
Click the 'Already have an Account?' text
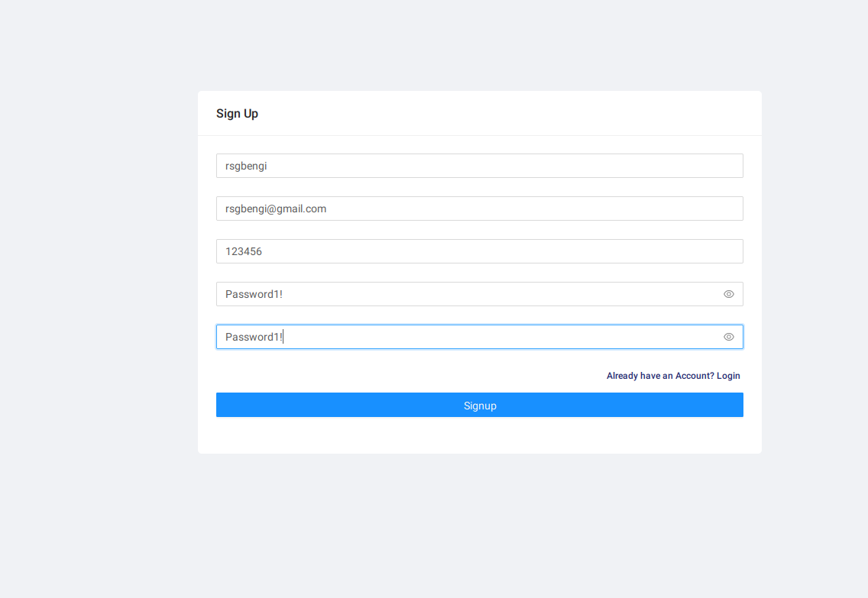659,376
